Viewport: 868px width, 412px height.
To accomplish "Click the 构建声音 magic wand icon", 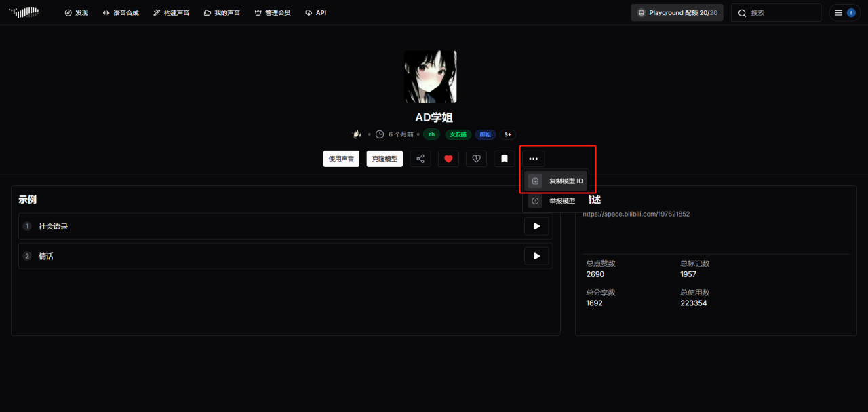I will point(157,13).
